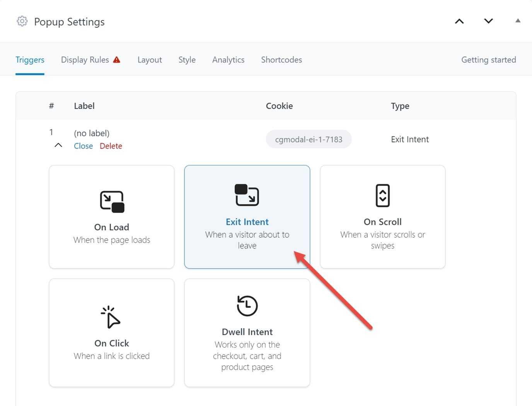This screenshot has height=406, width=532.
Task: Click the Label column header
Action: point(84,106)
